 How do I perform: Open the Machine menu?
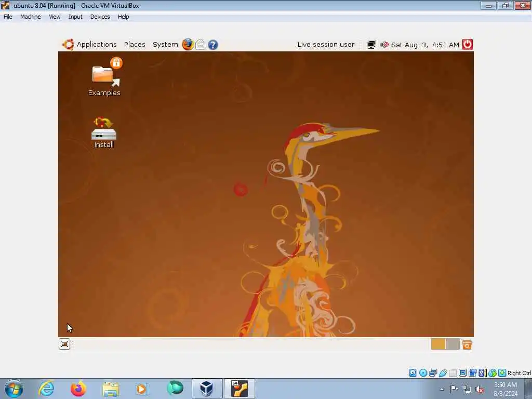tap(30, 17)
